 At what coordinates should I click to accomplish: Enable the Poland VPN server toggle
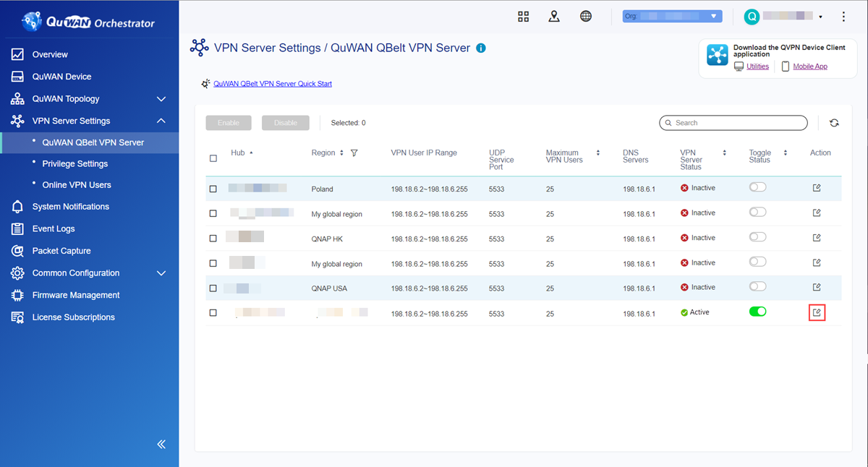point(757,187)
